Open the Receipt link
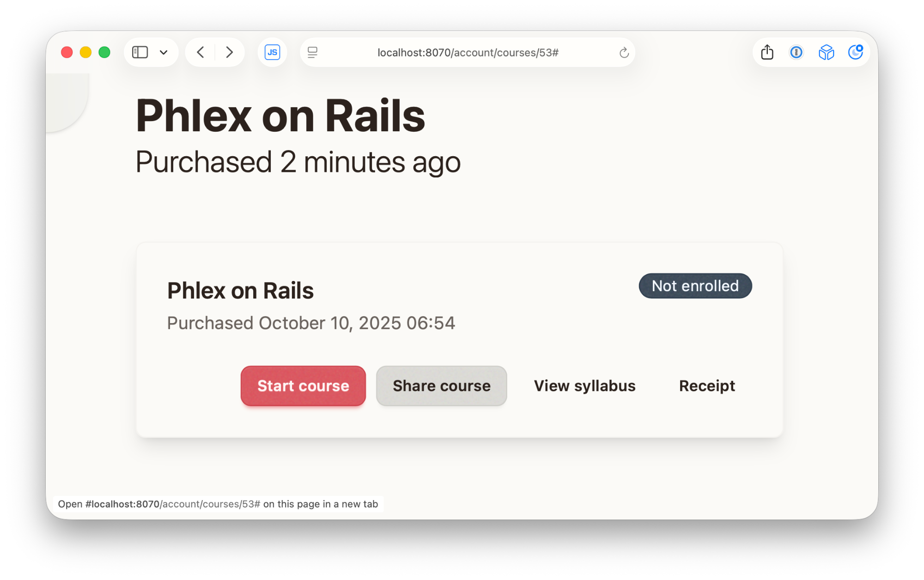Viewport: 924px width, 580px height. coord(707,386)
